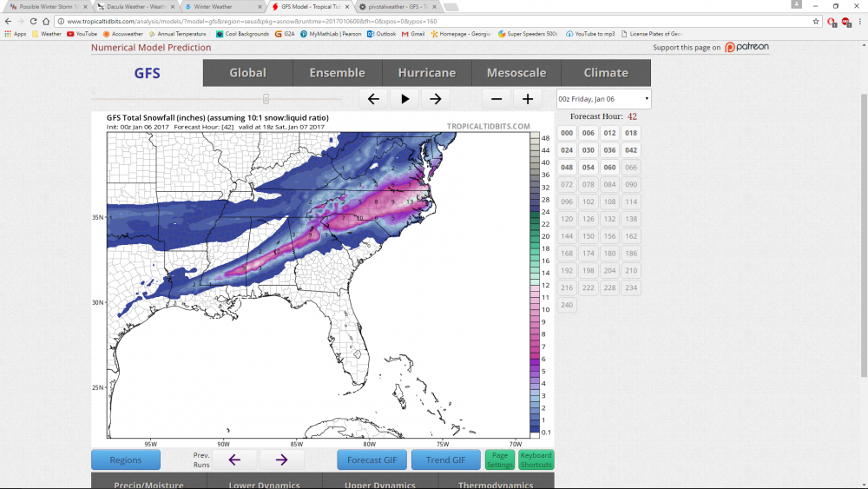The height and width of the screenshot is (489, 868).
Task: Select forecast hour 036
Action: point(609,150)
